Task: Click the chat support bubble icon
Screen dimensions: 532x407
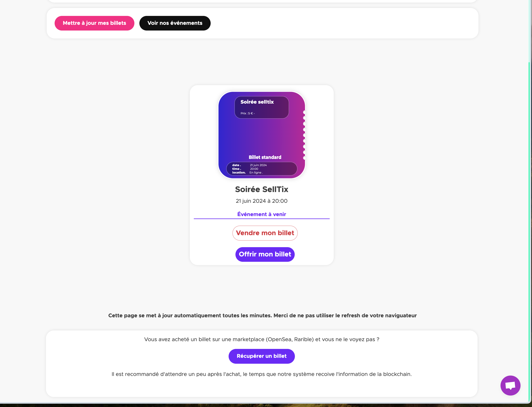Action: (510, 385)
